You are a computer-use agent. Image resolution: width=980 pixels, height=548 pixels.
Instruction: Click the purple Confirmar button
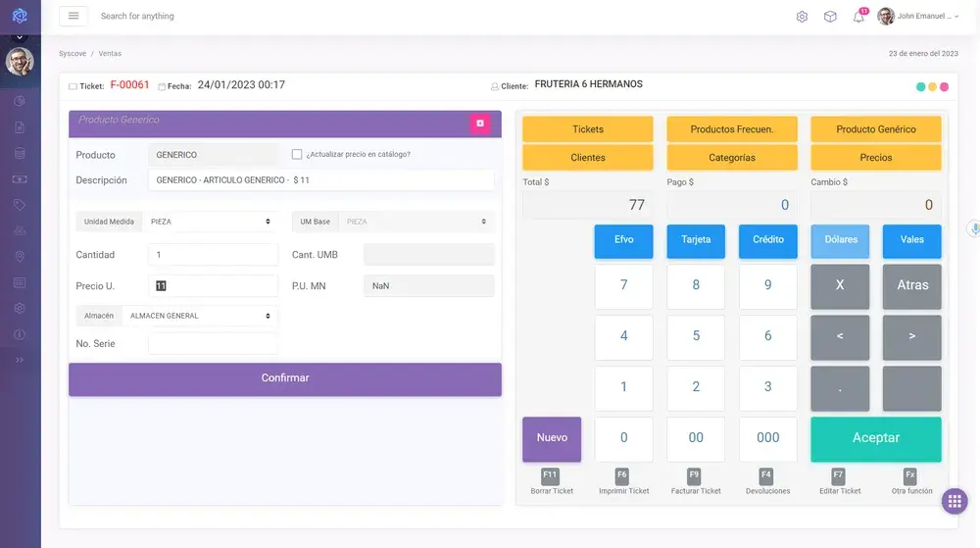point(285,378)
